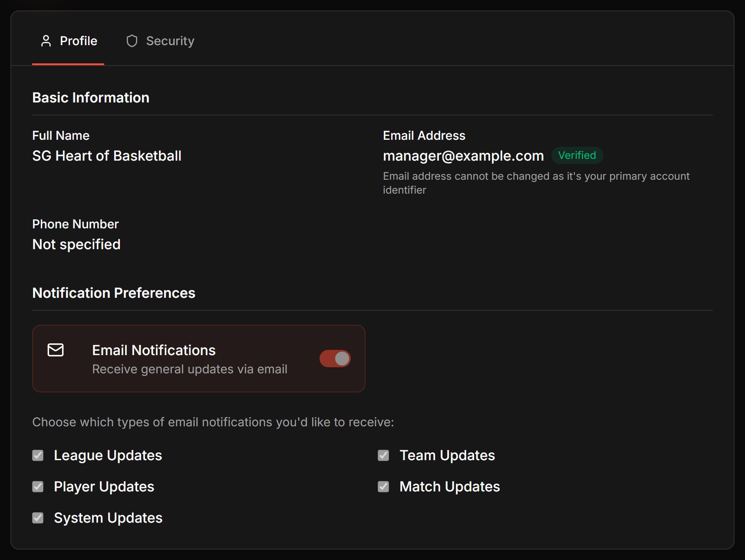Uncheck the Player Updates checkbox
This screenshot has width=745, height=560.
pos(38,487)
